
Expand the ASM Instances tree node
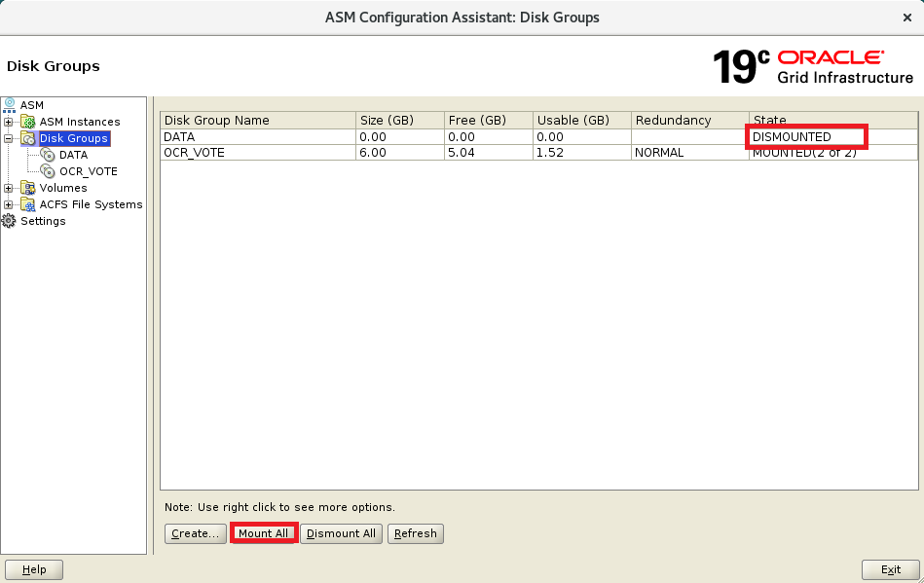[8, 122]
